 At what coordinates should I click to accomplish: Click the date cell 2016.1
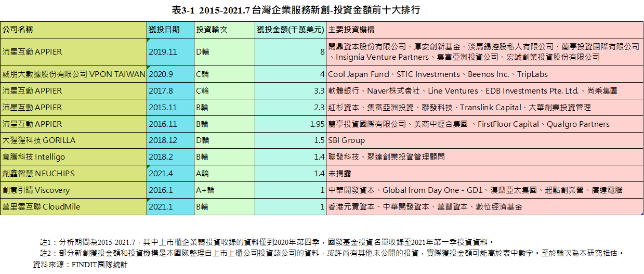(x=171, y=190)
